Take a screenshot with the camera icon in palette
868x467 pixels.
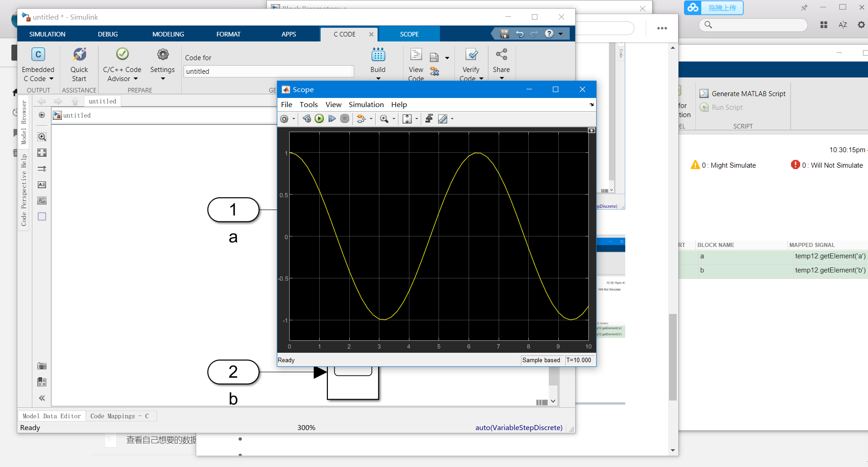42,366
